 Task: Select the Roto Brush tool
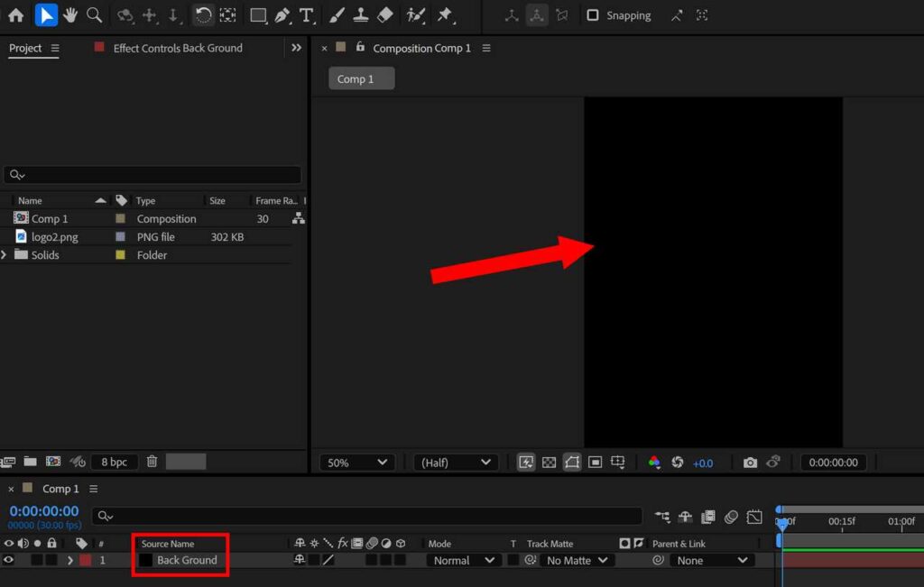pyautogui.click(x=415, y=15)
